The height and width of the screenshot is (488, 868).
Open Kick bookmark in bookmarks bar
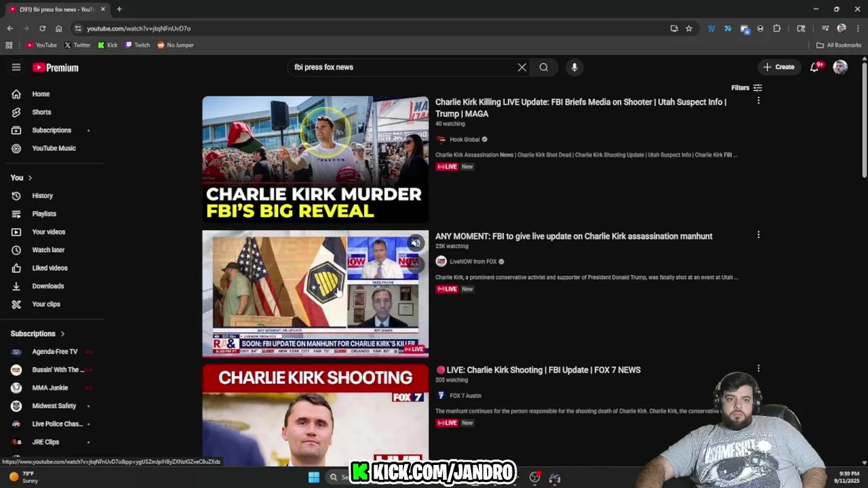(108, 45)
